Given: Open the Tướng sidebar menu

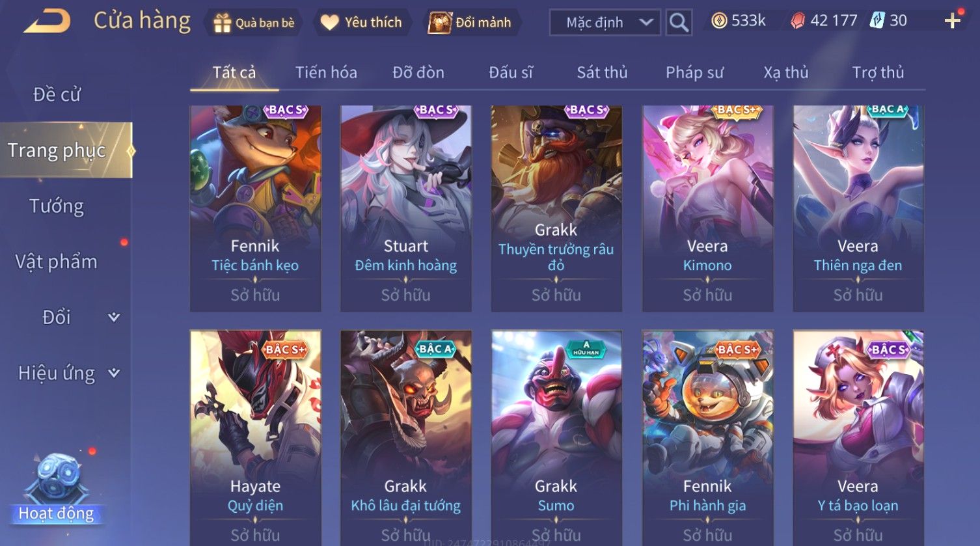Looking at the screenshot, I should click(57, 206).
